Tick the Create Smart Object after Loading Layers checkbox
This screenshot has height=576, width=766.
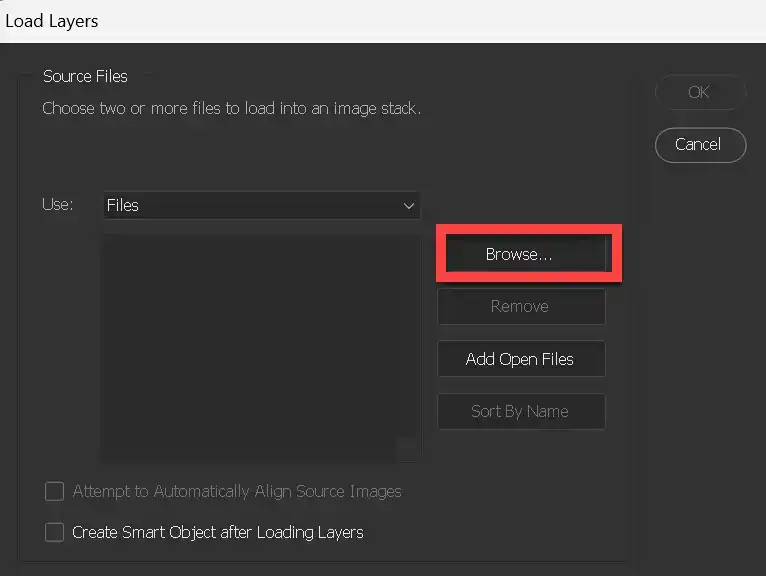pyautogui.click(x=55, y=532)
